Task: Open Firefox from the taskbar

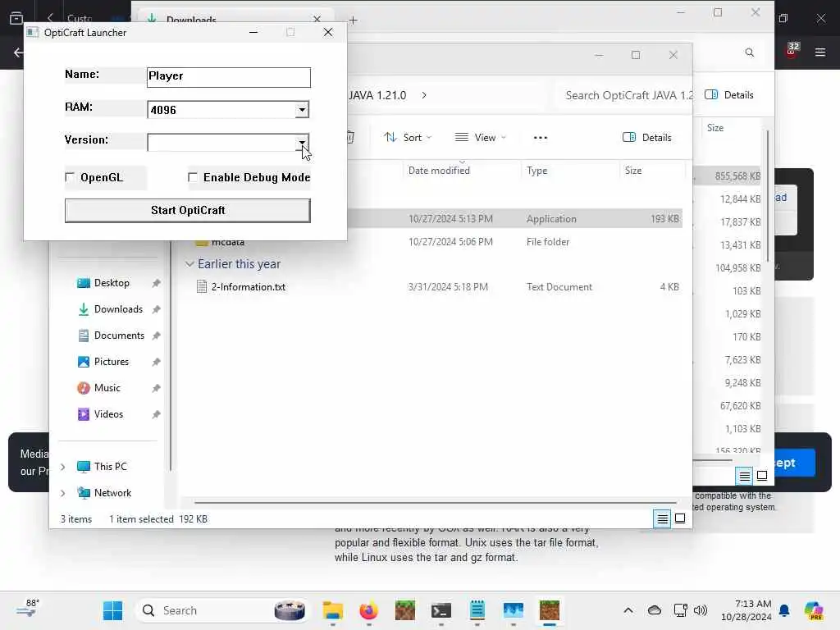Action: 368,610
